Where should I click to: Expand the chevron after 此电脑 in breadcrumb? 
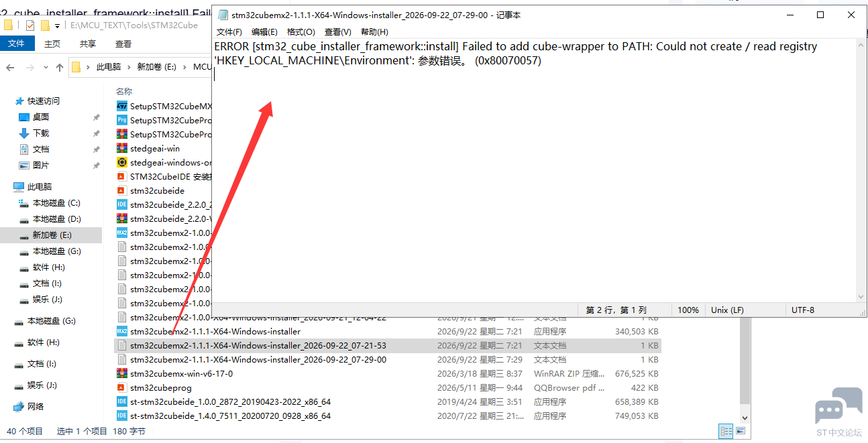[x=129, y=67]
